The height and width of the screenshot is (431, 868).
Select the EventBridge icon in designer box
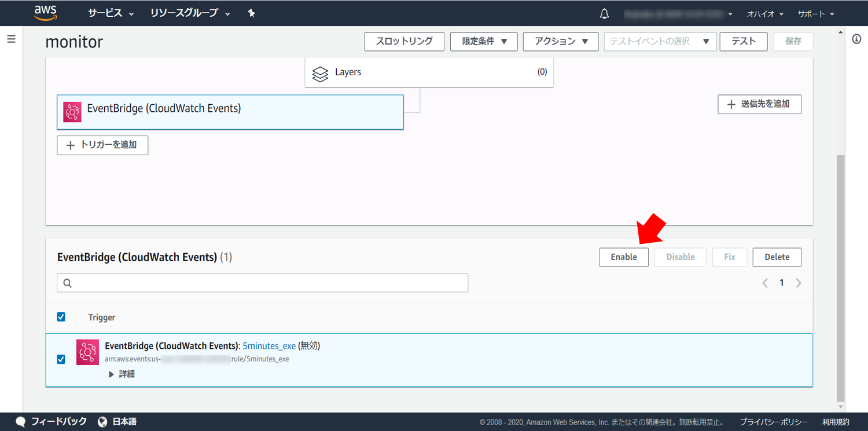(72, 112)
